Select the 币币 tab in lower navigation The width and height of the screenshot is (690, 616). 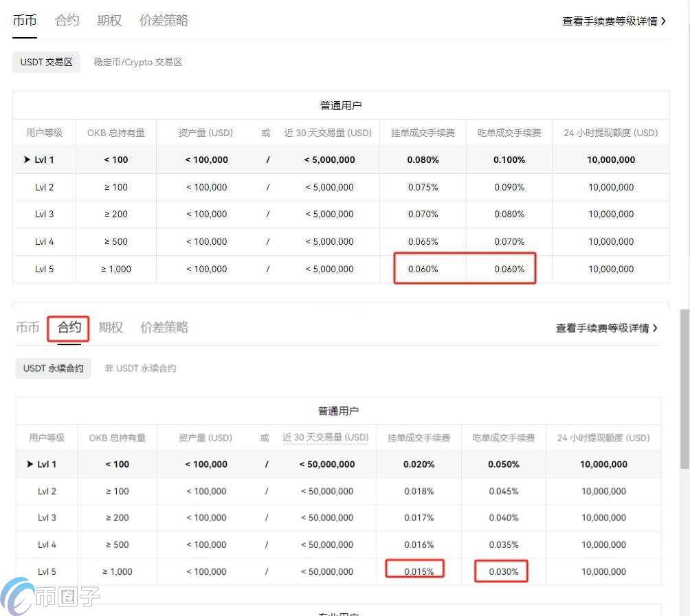coord(27,327)
